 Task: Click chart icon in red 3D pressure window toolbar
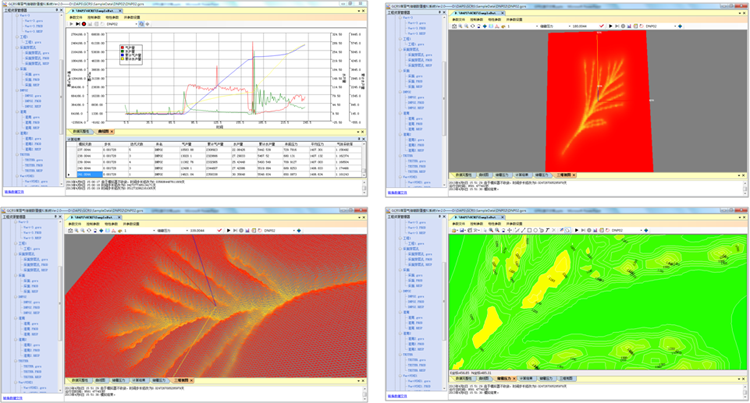629,26
